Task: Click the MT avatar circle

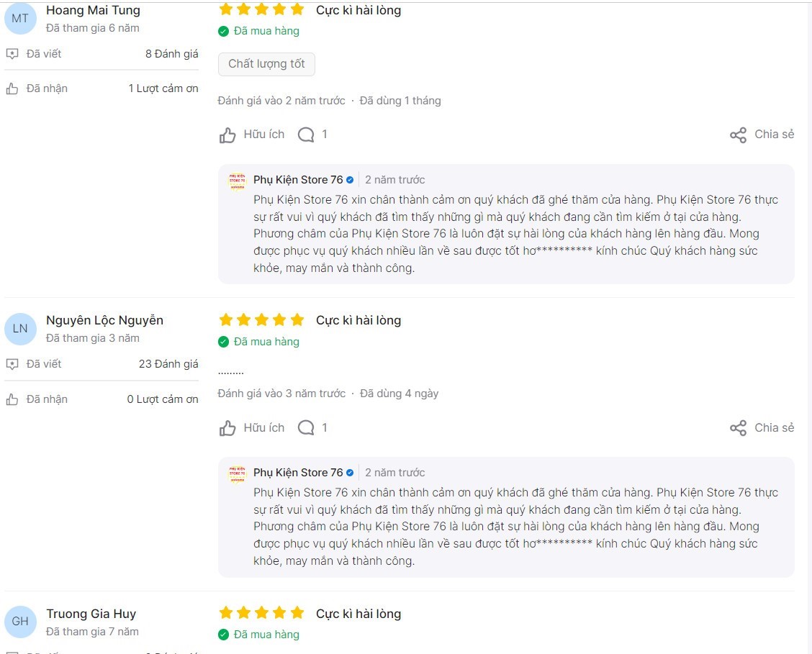Action: (20, 18)
